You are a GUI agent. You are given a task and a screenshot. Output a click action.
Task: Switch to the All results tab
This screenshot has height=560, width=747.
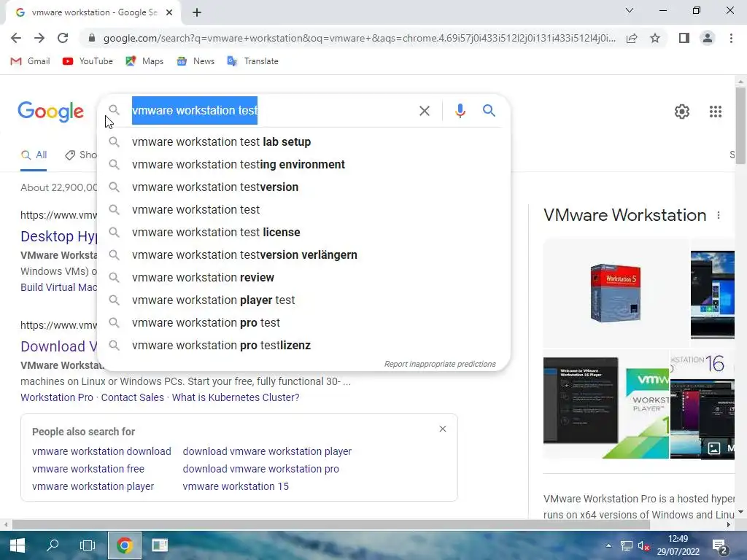pos(34,155)
